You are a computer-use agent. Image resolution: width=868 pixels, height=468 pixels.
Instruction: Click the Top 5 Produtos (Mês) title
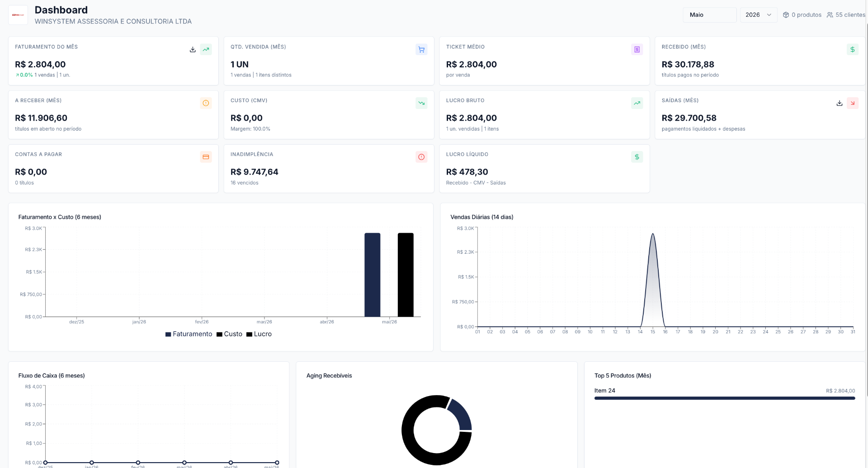point(623,376)
